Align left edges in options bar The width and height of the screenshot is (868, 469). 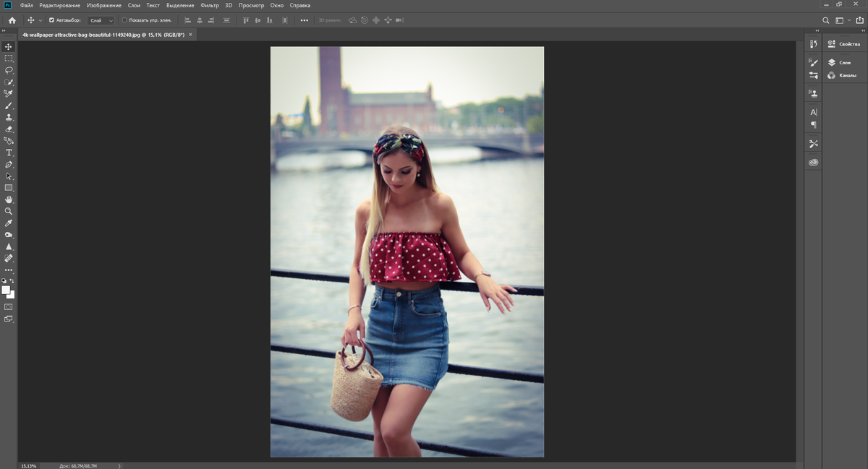(188, 20)
